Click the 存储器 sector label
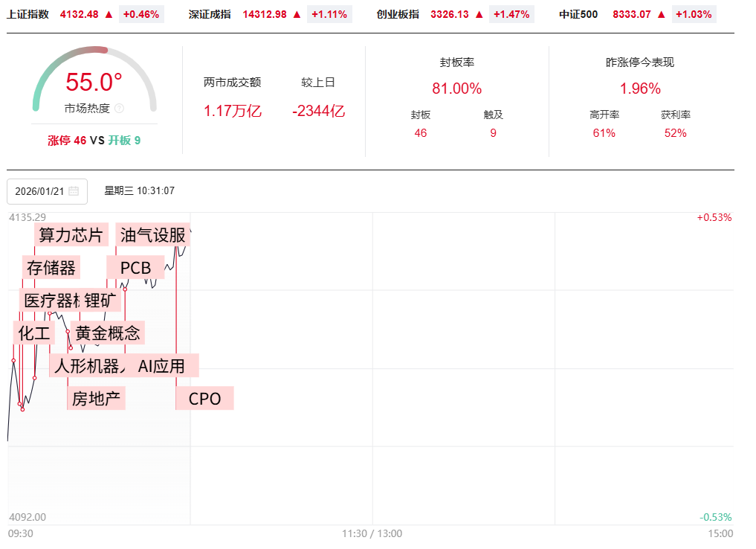756x549 pixels. point(51,268)
